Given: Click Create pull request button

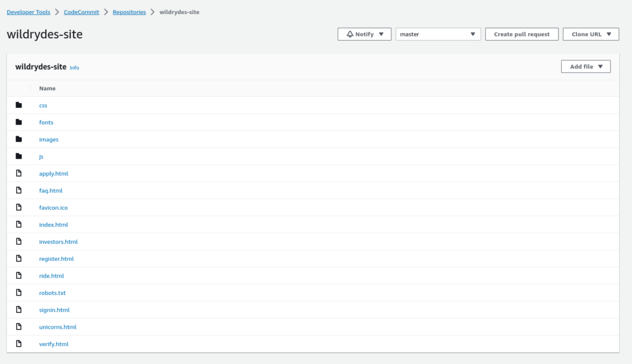Looking at the screenshot, I should 522,35.
